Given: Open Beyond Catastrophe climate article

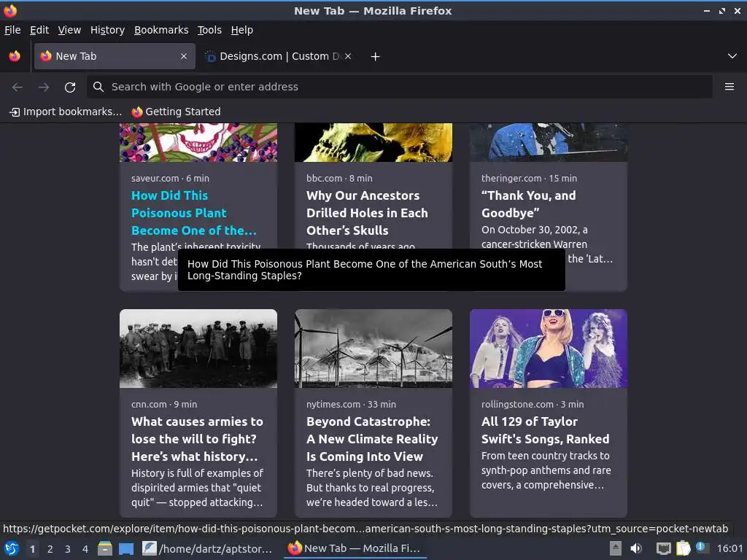Looking at the screenshot, I should tap(372, 439).
